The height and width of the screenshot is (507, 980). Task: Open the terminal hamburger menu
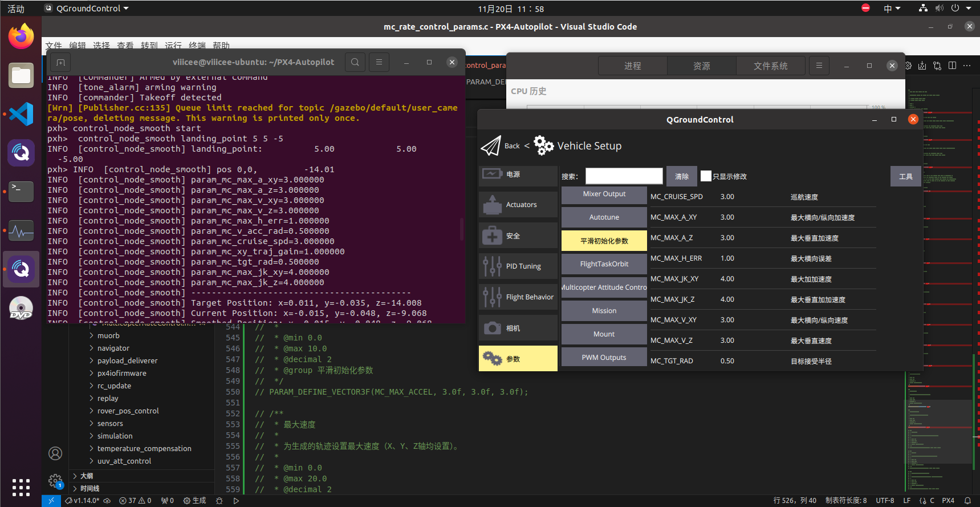tap(379, 62)
